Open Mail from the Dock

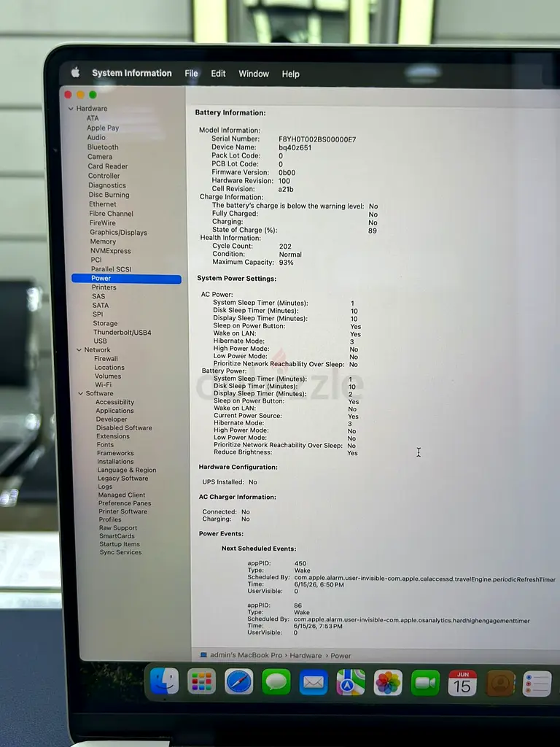(314, 683)
